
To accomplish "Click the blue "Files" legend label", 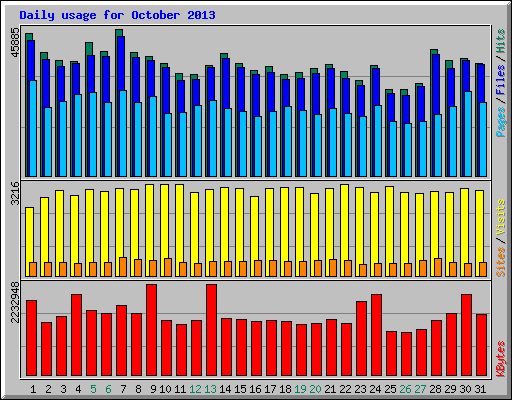I will (500, 79).
